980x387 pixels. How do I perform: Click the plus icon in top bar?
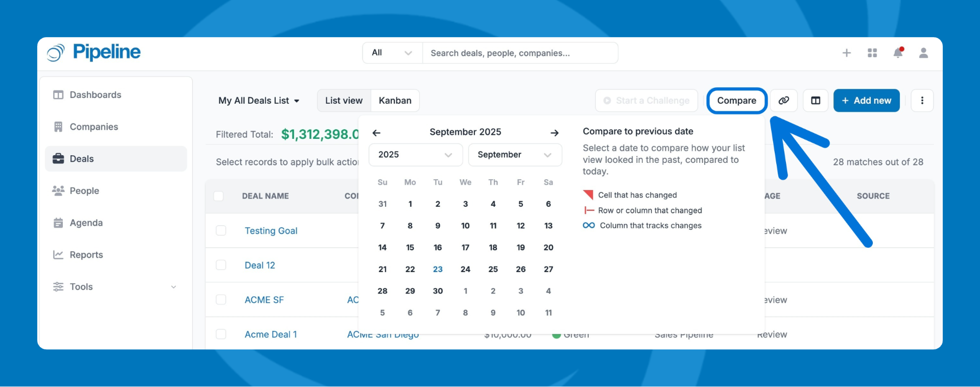pos(846,53)
